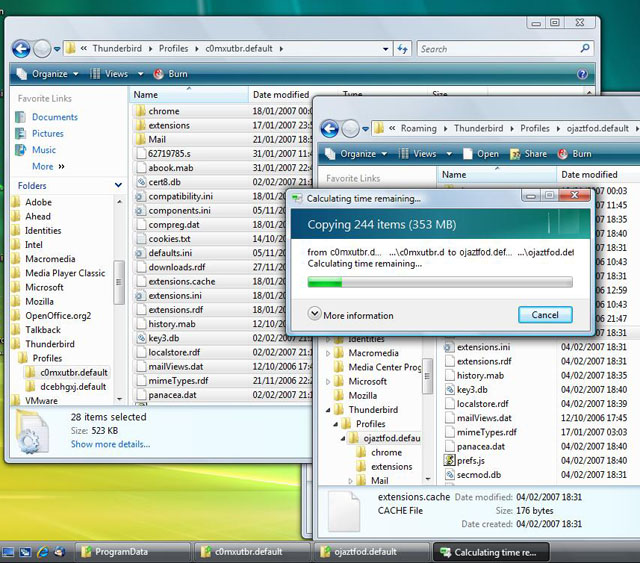This screenshot has width=640, height=563.
Task: Click Show more details link
Action: pos(111,444)
